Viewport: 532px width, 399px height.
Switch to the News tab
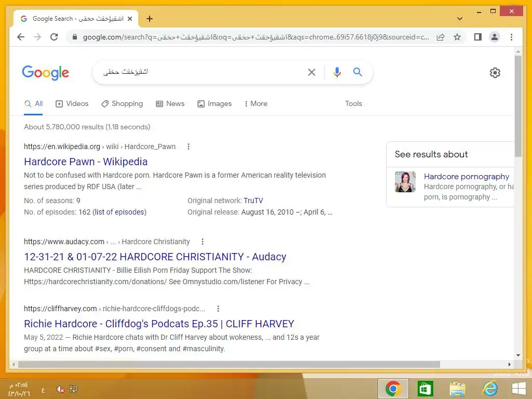170,104
